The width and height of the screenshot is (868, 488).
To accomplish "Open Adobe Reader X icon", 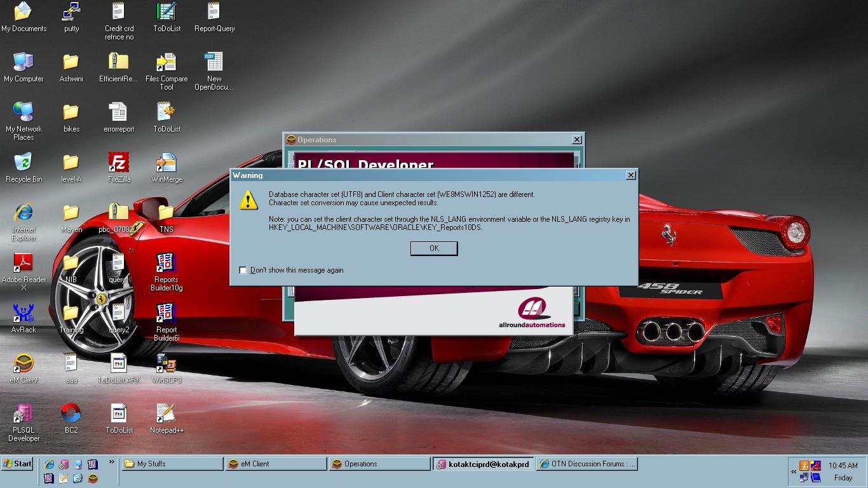I will [24, 263].
